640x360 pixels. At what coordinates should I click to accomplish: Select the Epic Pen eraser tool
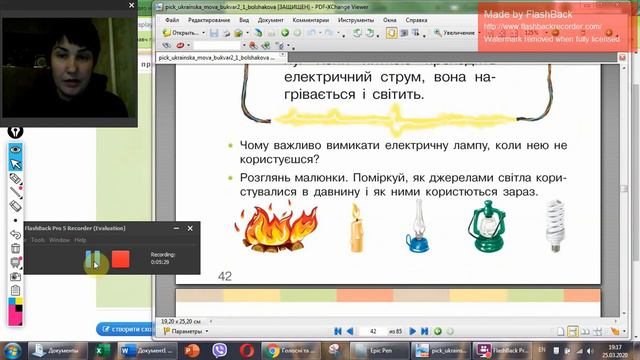tap(16, 206)
